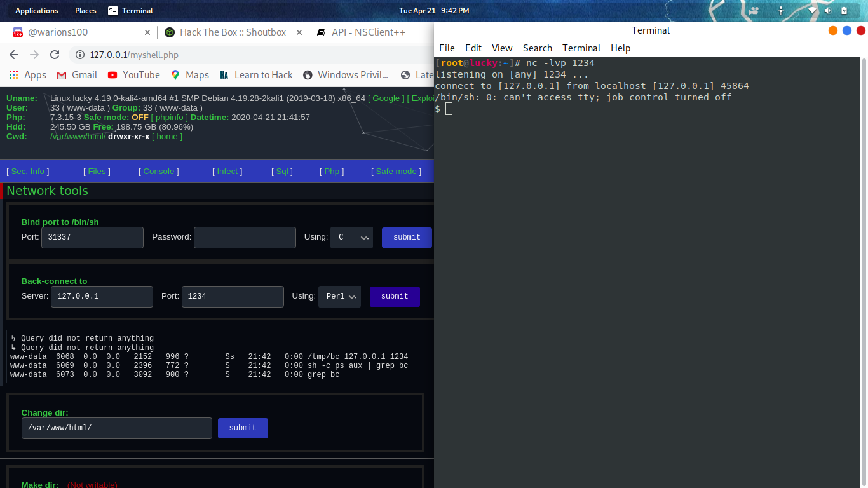Image resolution: width=868 pixels, height=488 pixels.
Task: Click the browser forward arrow
Action: [x=34, y=55]
